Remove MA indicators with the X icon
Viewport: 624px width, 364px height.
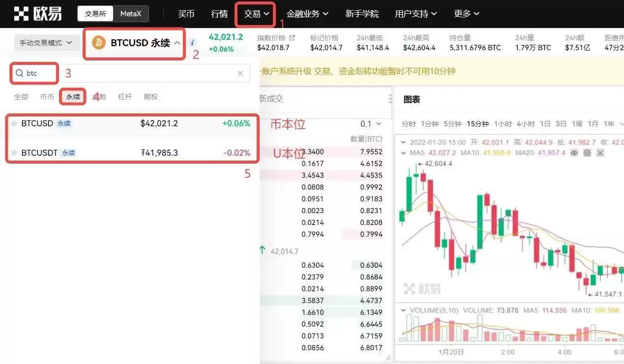point(600,153)
